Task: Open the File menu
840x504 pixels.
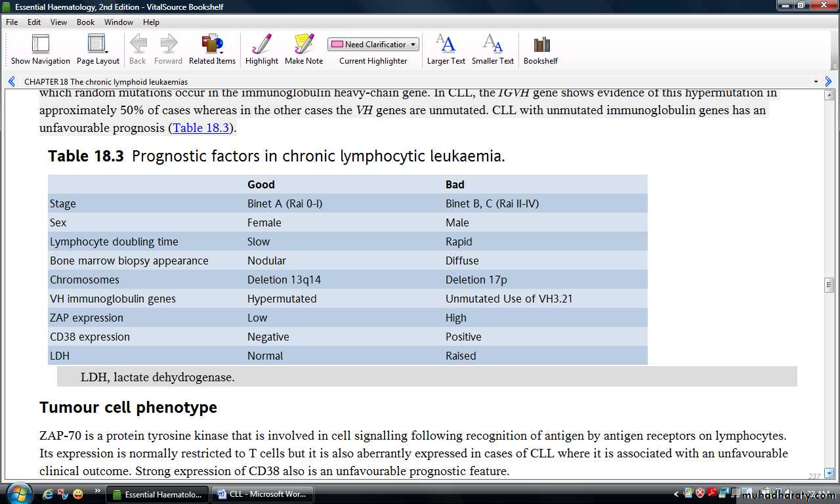Action: tap(12, 22)
